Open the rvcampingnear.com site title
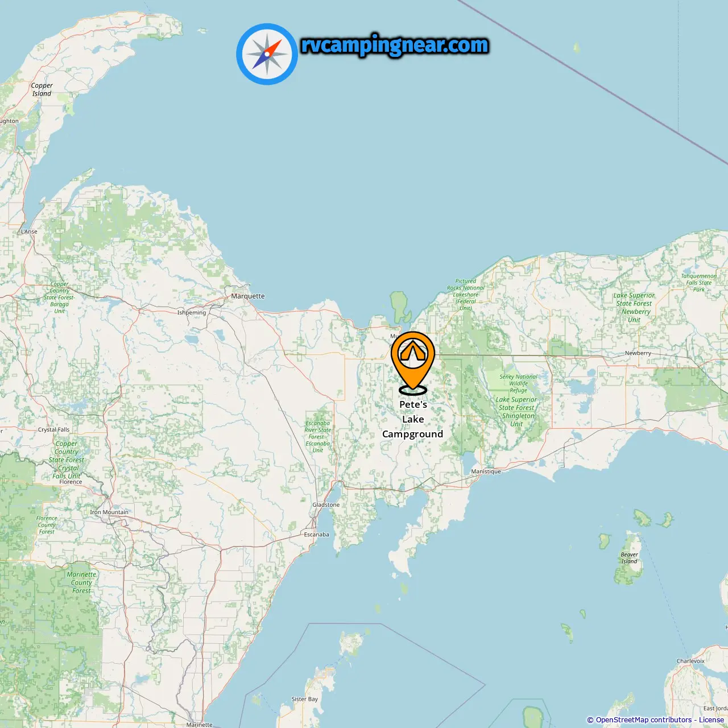 (x=395, y=45)
